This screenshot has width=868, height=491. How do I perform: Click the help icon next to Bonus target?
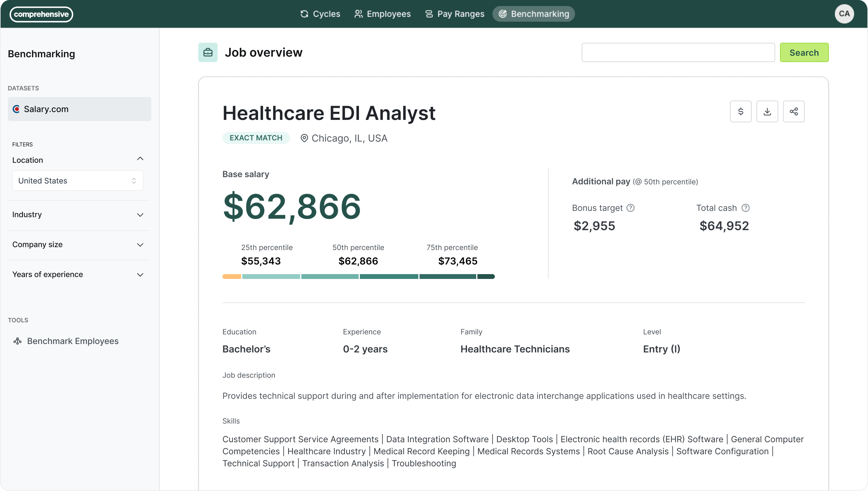coord(631,208)
